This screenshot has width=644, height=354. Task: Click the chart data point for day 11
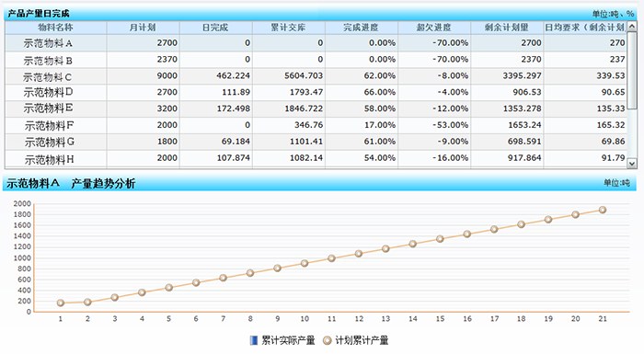331,258
